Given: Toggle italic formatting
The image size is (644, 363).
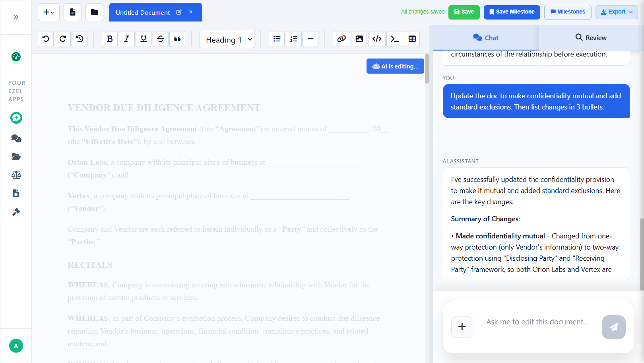Looking at the screenshot, I should (x=127, y=39).
